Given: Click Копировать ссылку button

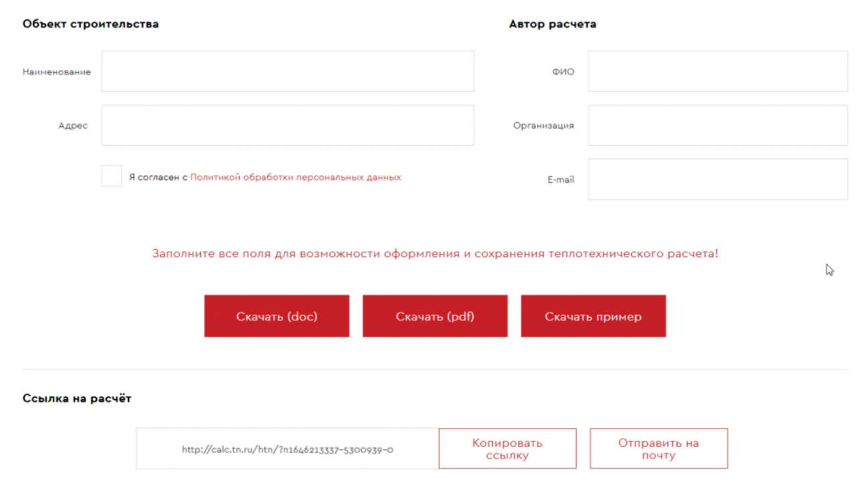Looking at the screenshot, I should [507, 449].
